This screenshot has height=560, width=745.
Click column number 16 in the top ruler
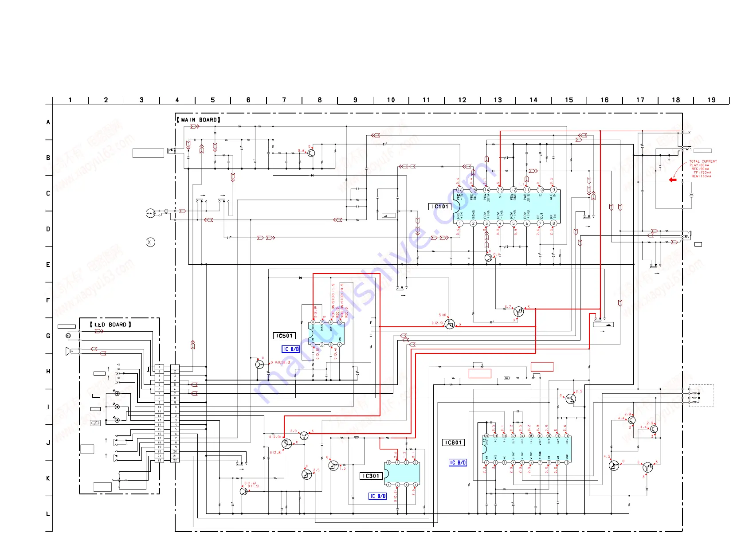tap(604, 100)
